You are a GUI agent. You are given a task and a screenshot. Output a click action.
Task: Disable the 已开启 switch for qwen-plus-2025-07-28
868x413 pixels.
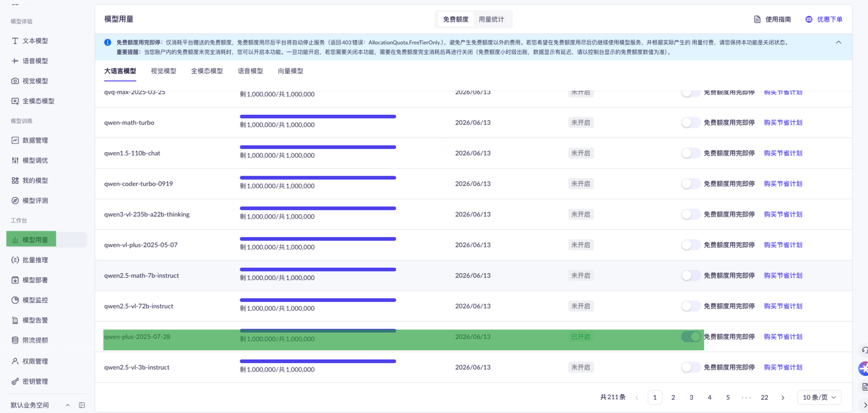tap(690, 336)
